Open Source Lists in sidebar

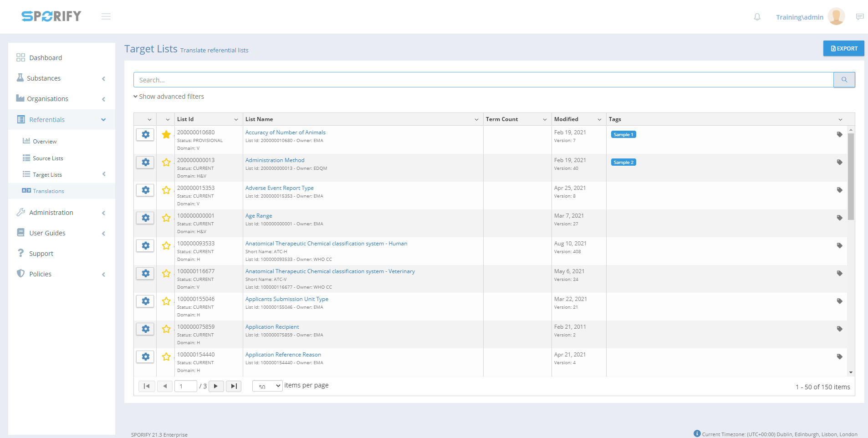[x=48, y=158]
